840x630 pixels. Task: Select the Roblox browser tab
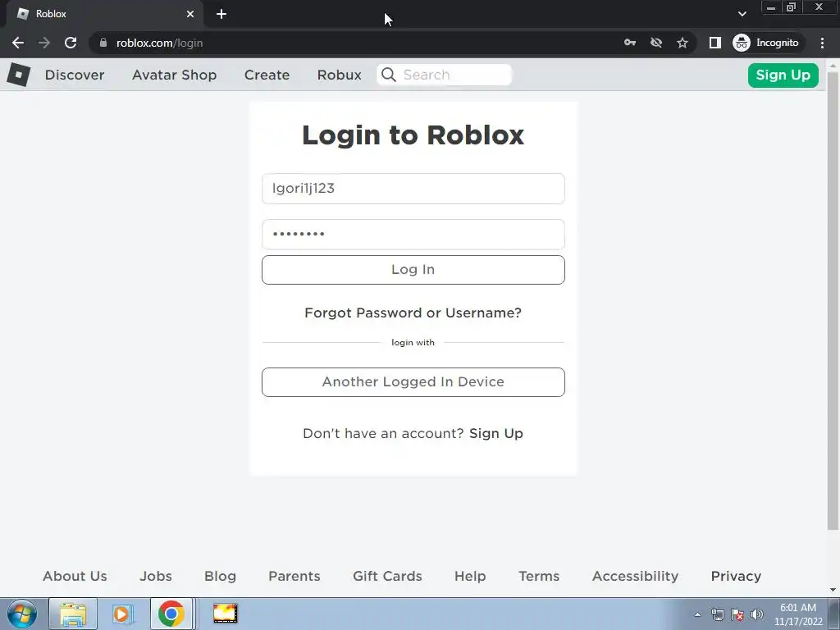[x=105, y=14]
